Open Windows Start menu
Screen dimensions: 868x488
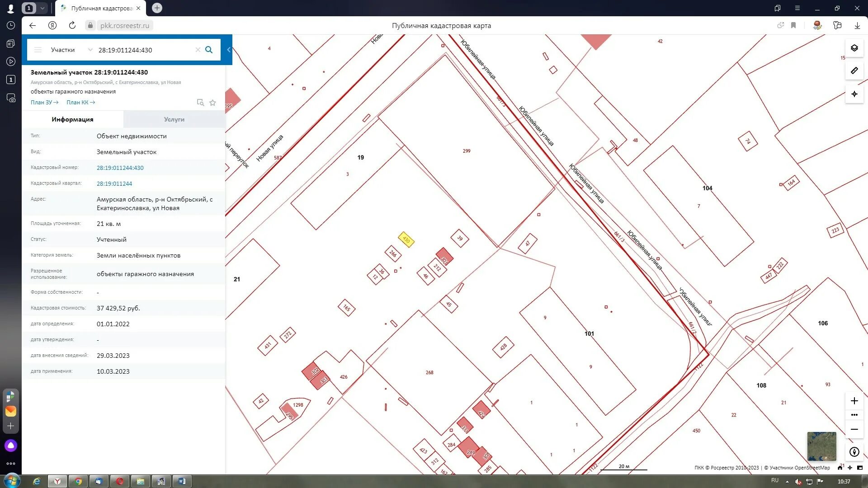(x=12, y=481)
